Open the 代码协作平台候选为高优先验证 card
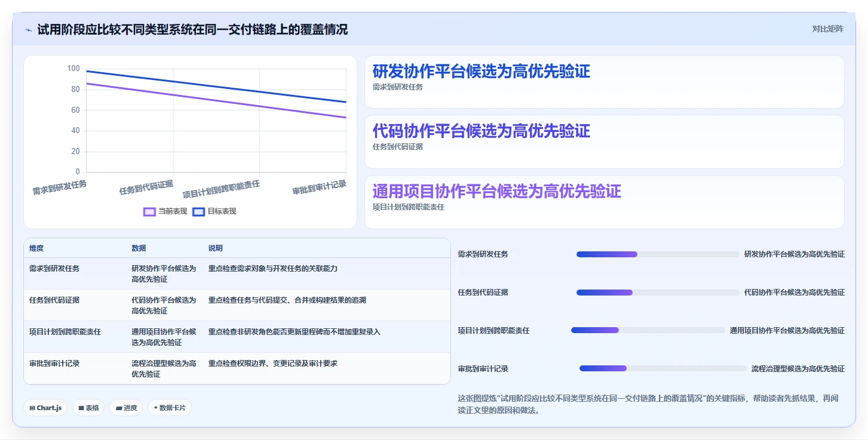The width and height of the screenshot is (868, 440). click(x=604, y=141)
